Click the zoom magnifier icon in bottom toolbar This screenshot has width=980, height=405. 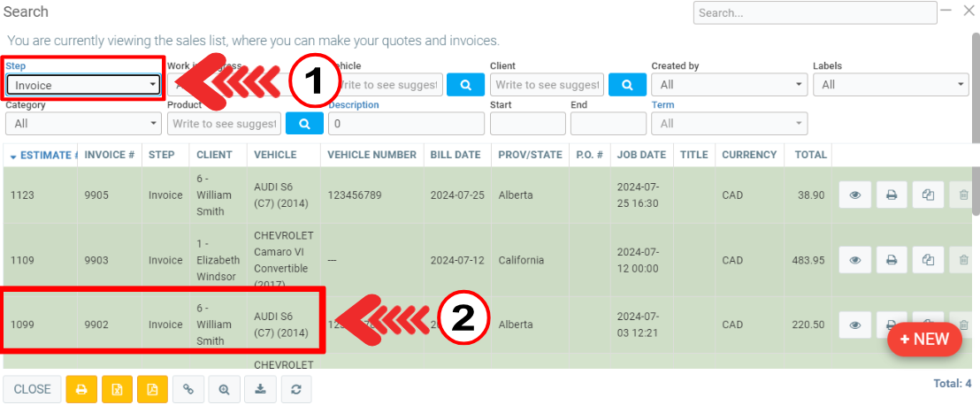tap(224, 389)
